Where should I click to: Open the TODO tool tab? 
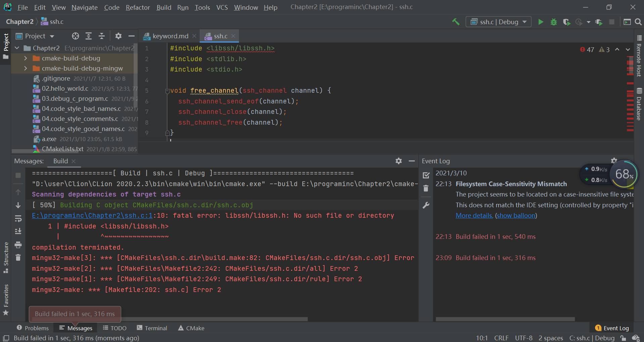tap(115, 328)
